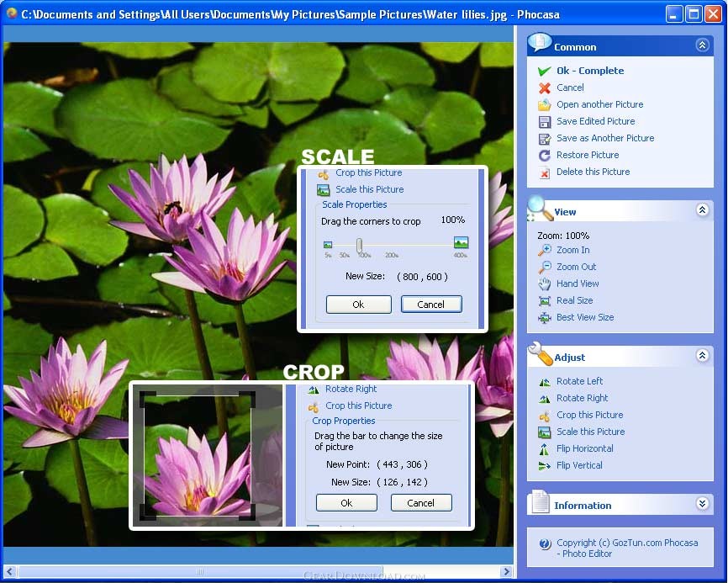
Task: Click the Best View Size icon
Action: coord(544,317)
